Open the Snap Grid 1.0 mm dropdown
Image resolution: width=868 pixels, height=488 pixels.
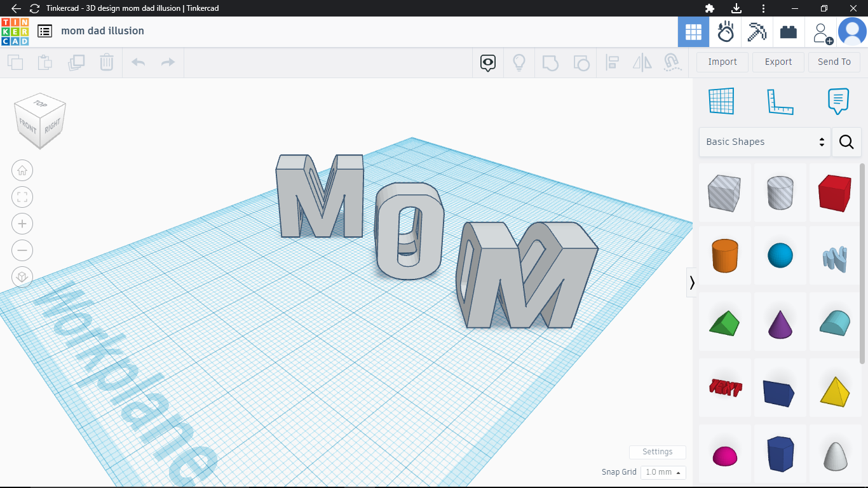click(x=663, y=472)
